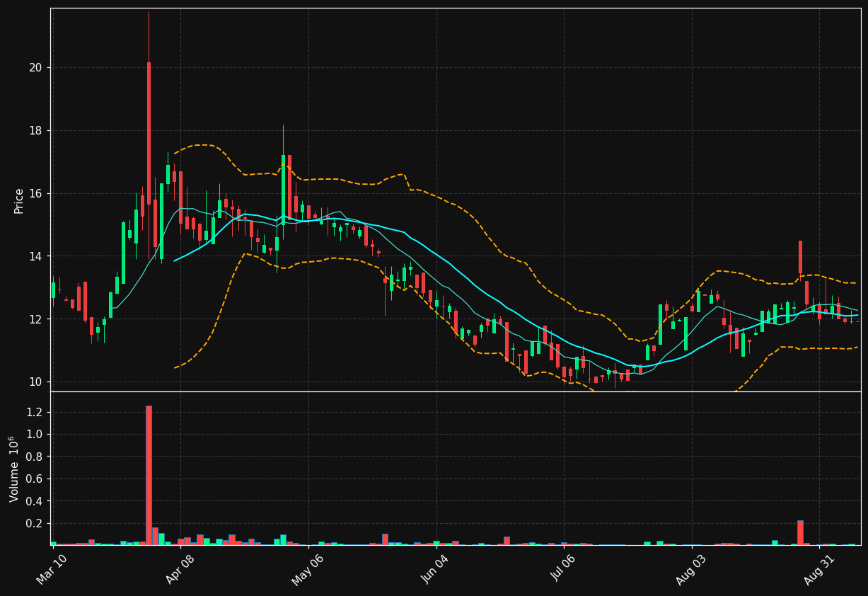
Task: Click the 'Price' axis title
Action: tap(19, 200)
